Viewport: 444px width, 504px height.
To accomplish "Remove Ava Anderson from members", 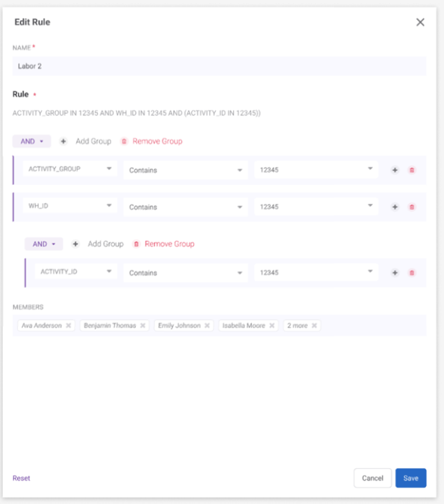I will (x=68, y=325).
